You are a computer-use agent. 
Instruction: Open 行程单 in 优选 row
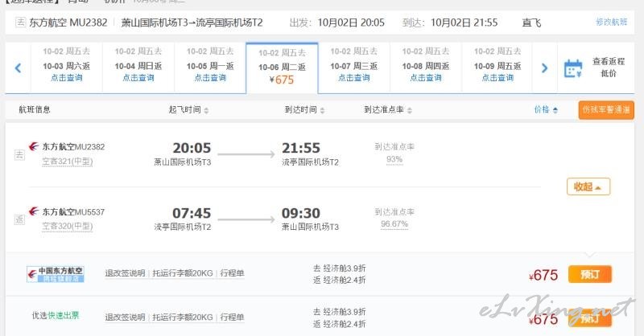tap(232, 318)
